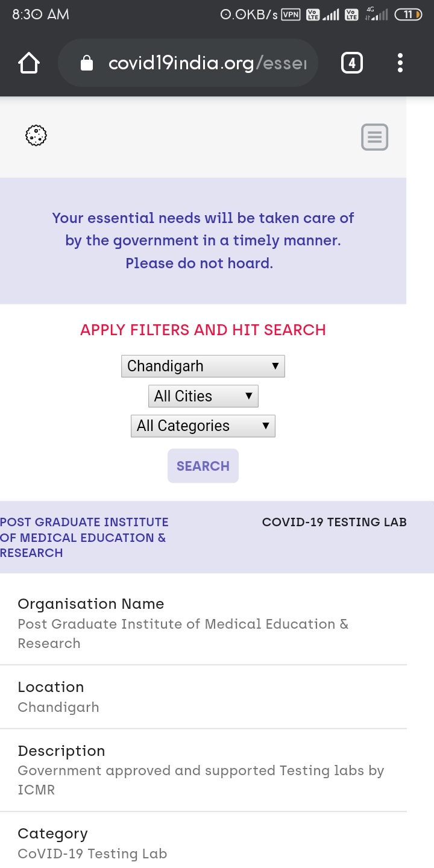Tap the Location entry showing Chandigarh
The height and width of the screenshot is (868, 434).
pos(58,706)
